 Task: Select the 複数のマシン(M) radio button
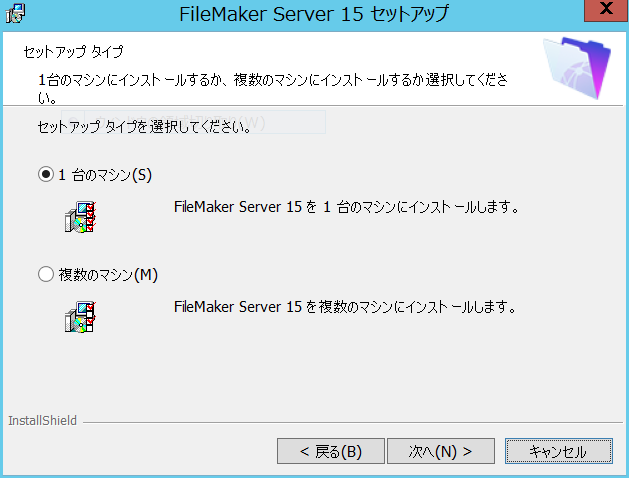pos(46,274)
